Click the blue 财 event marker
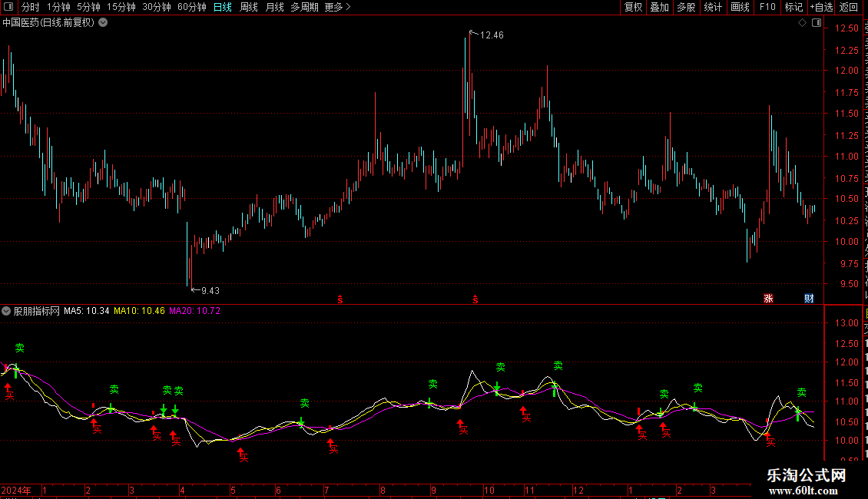The height and width of the screenshot is (499, 868). (x=809, y=299)
